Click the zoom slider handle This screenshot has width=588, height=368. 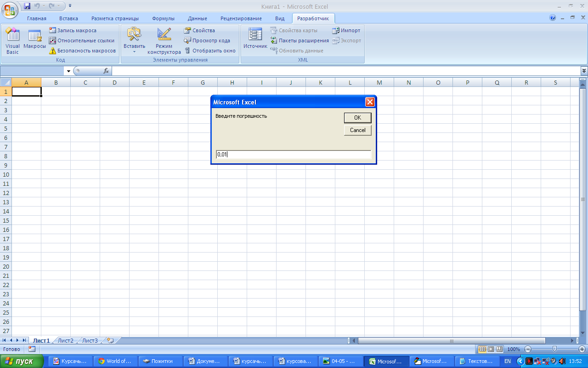pyautogui.click(x=554, y=349)
